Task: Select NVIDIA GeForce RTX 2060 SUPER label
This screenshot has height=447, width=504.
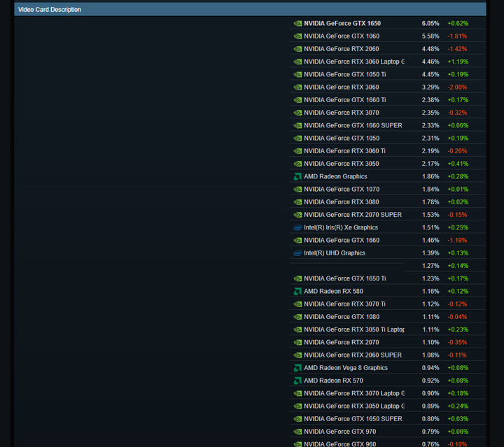Action: coord(353,355)
